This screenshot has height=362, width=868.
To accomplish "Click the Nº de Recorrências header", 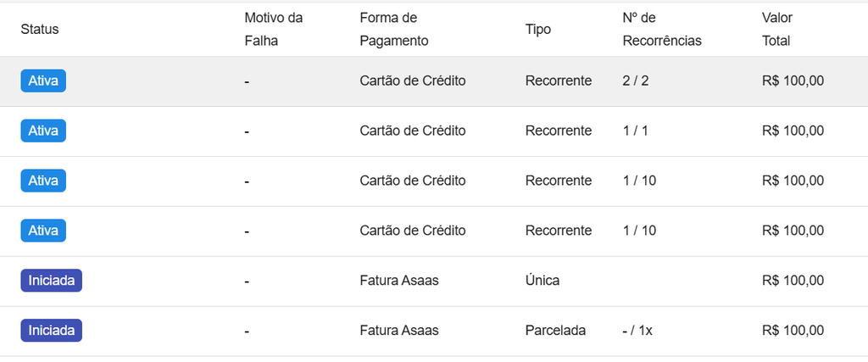I will coord(662,30).
